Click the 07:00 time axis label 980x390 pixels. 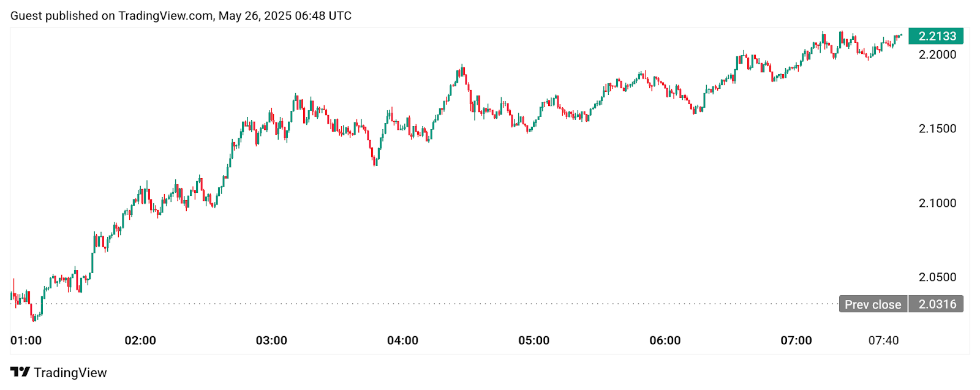click(796, 340)
